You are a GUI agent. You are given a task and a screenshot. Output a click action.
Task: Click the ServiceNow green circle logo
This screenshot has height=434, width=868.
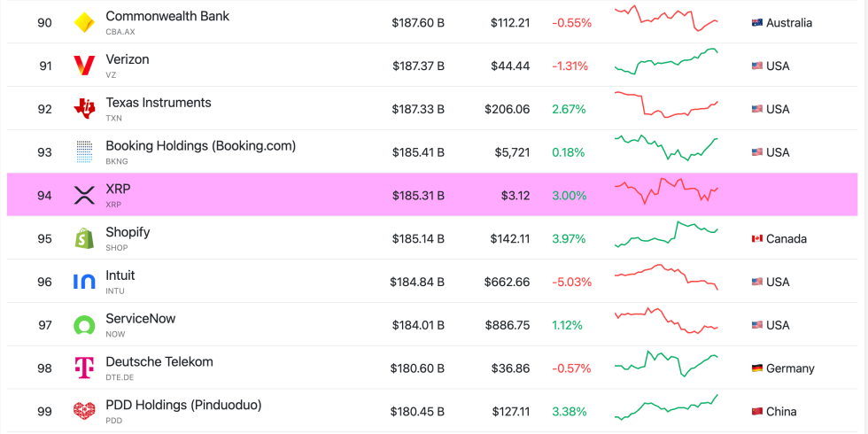[84, 325]
